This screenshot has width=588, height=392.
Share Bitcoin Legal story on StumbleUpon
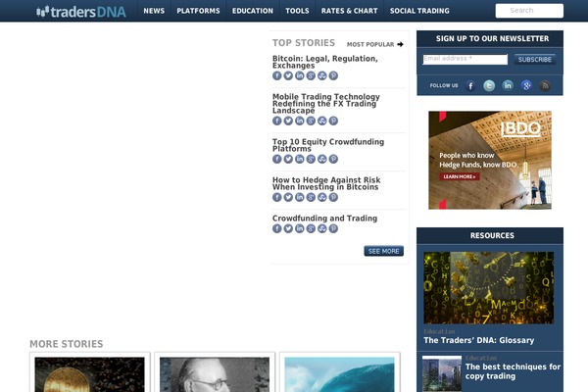pos(321,75)
